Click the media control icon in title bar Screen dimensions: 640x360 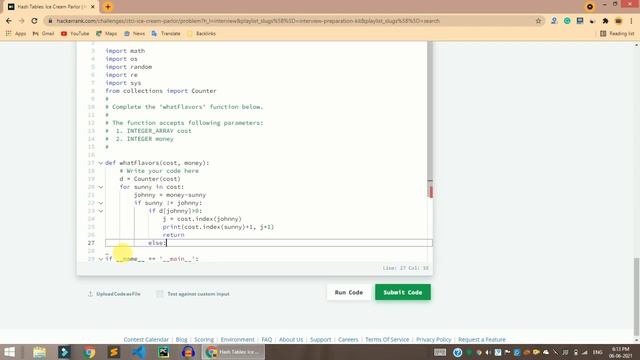(x=590, y=7)
